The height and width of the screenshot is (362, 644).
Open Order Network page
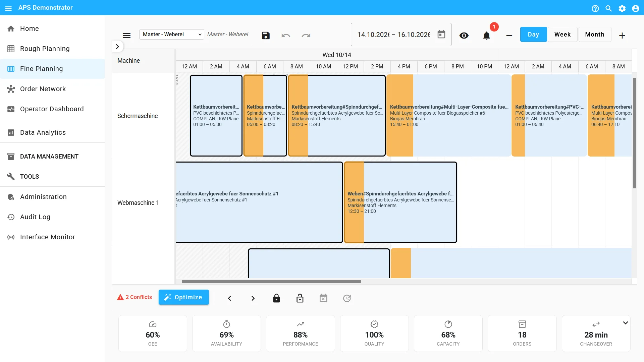(52, 89)
